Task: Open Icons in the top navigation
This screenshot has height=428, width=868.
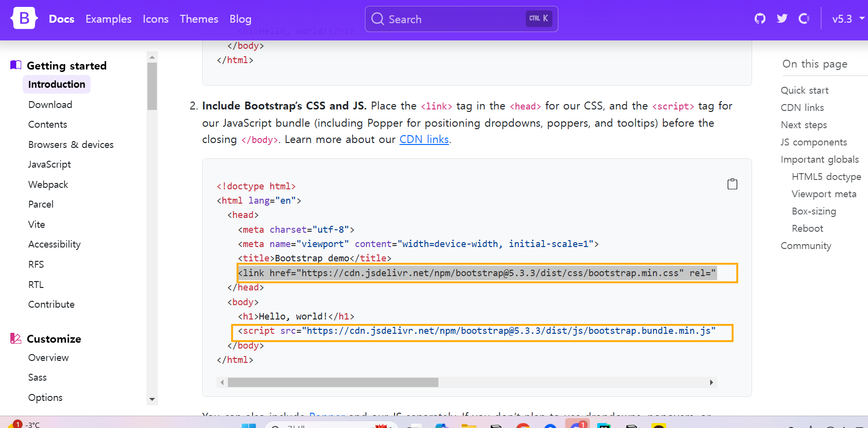Action: click(156, 19)
